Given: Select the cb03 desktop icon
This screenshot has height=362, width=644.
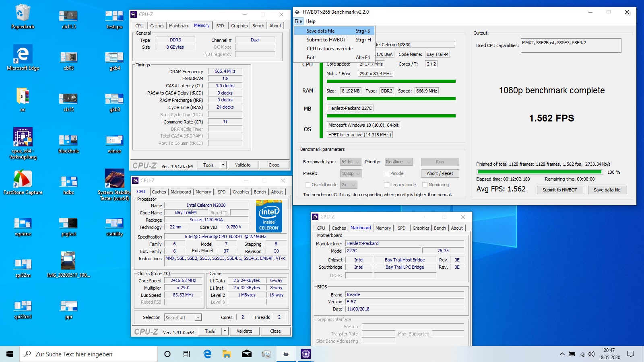Looking at the screenshot, I should (69, 61).
